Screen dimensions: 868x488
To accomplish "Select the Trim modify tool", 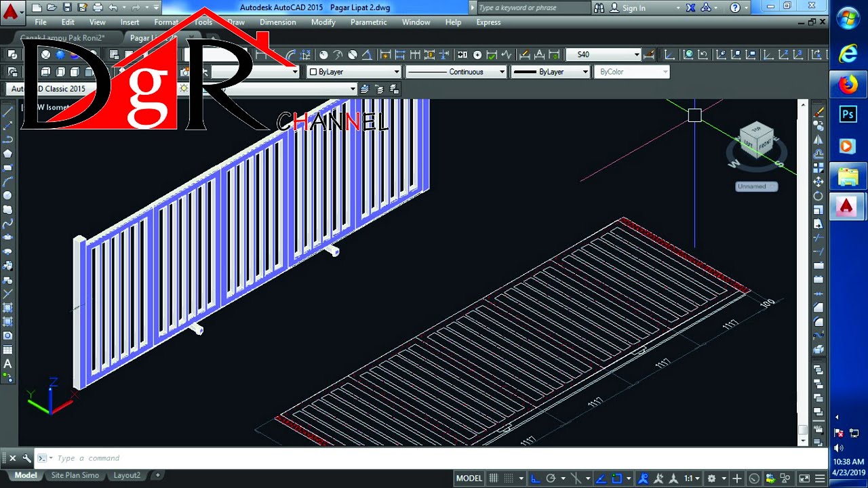I will (818, 238).
